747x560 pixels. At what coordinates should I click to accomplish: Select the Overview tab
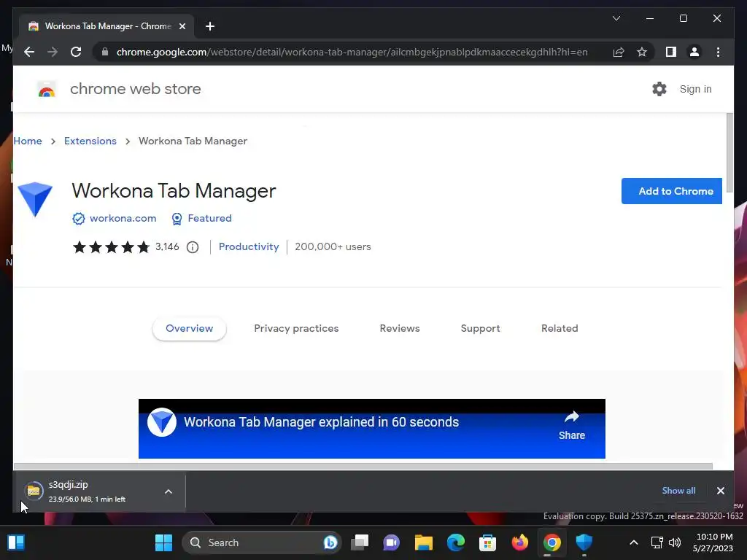tap(189, 329)
